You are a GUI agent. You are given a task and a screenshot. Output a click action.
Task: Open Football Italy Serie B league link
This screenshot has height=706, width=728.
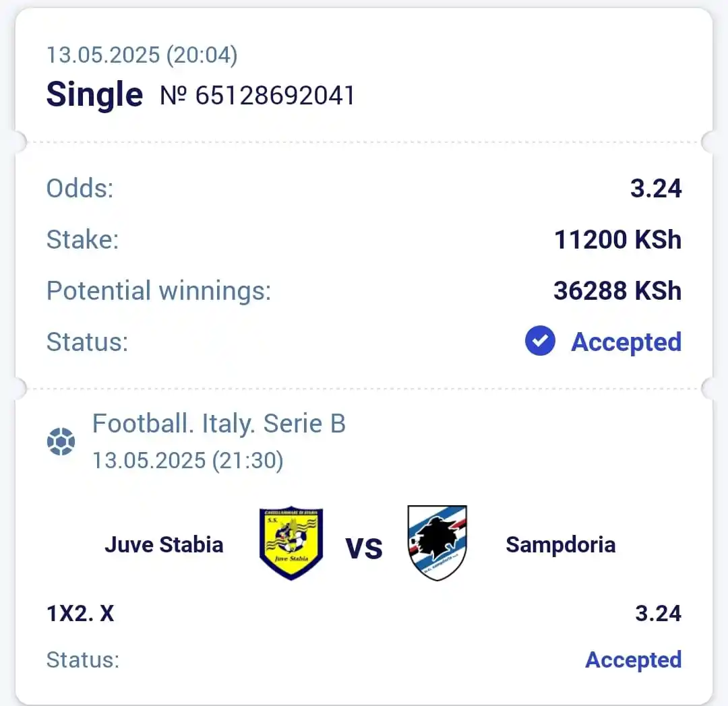(x=219, y=424)
